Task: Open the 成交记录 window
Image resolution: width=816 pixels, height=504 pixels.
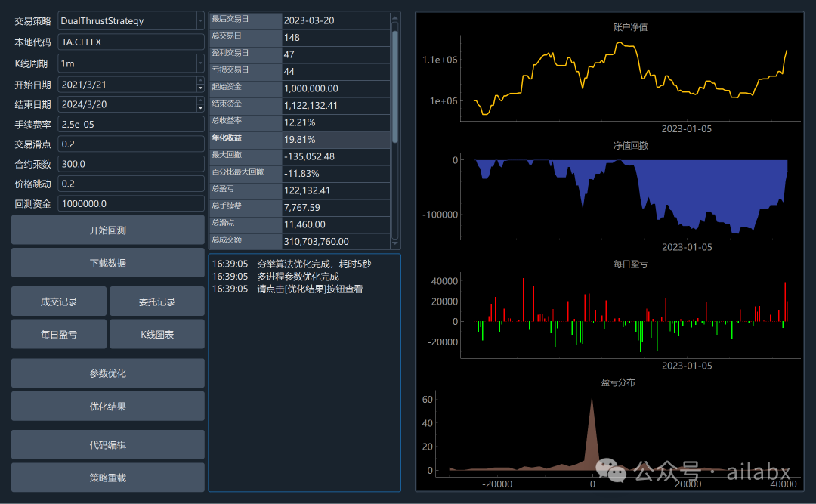Action: (59, 301)
